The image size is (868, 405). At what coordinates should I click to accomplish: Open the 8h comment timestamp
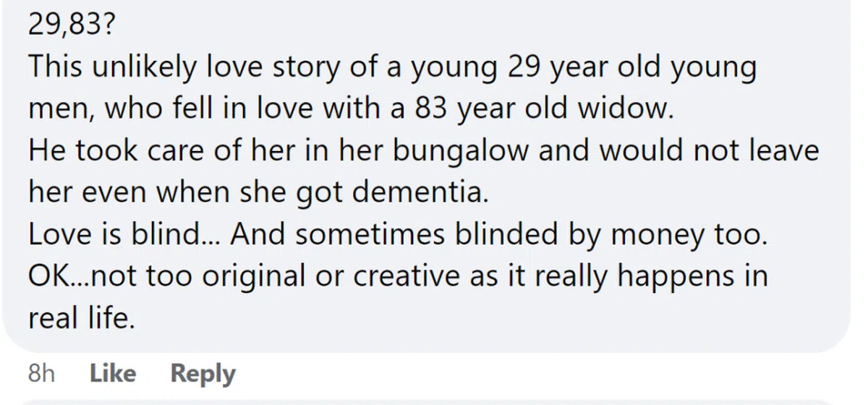[x=41, y=373]
